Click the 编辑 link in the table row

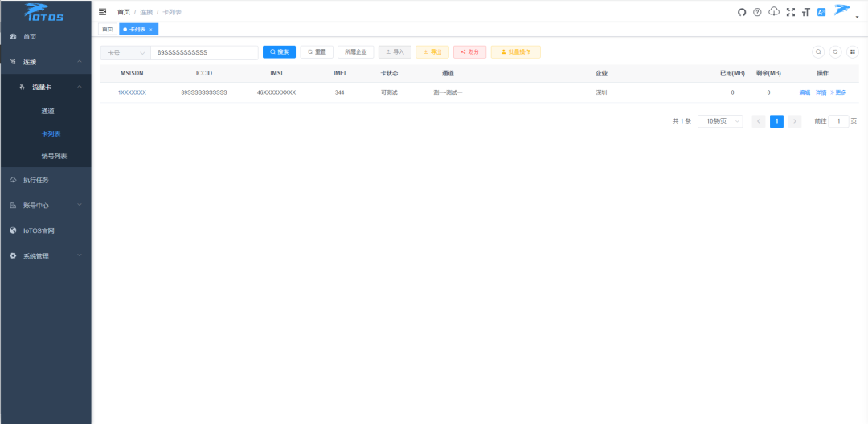805,92
